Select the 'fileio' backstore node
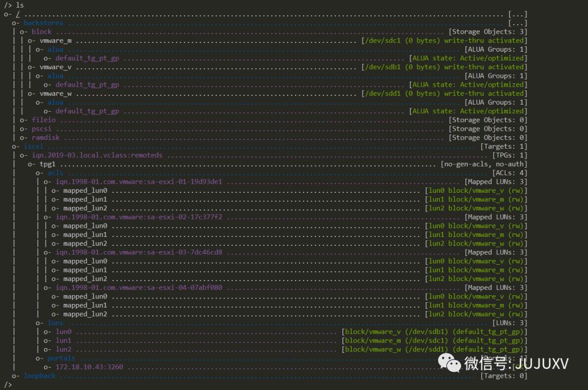The image size is (588, 390). tap(44, 120)
